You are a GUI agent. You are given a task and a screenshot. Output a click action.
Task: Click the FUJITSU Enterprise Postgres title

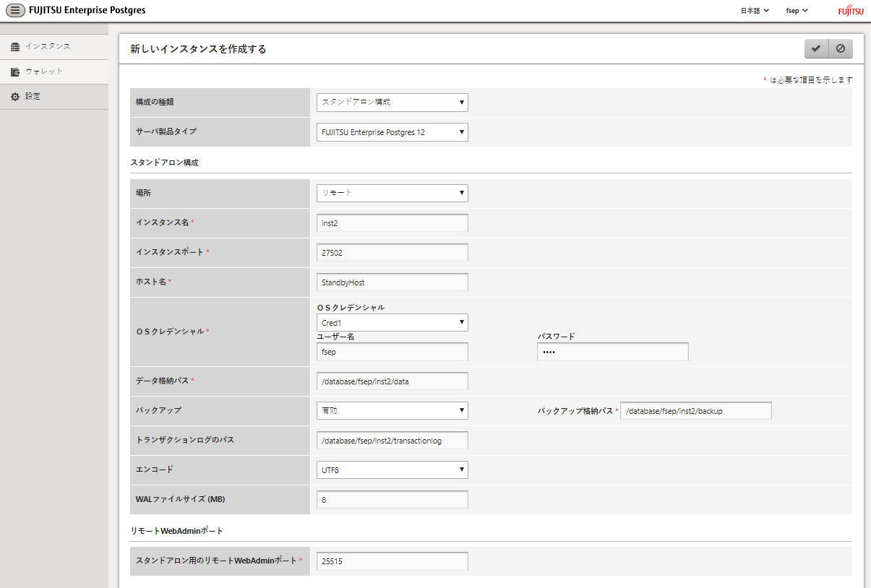click(86, 10)
